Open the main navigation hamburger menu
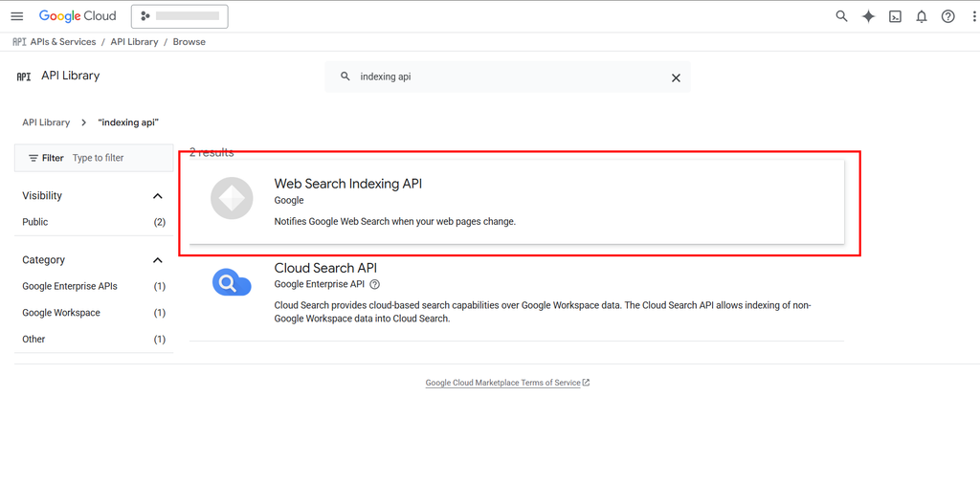 click(17, 16)
